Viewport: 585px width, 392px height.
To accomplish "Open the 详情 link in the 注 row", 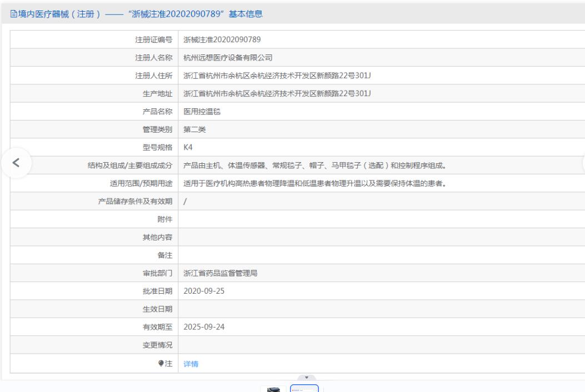I will (191, 364).
